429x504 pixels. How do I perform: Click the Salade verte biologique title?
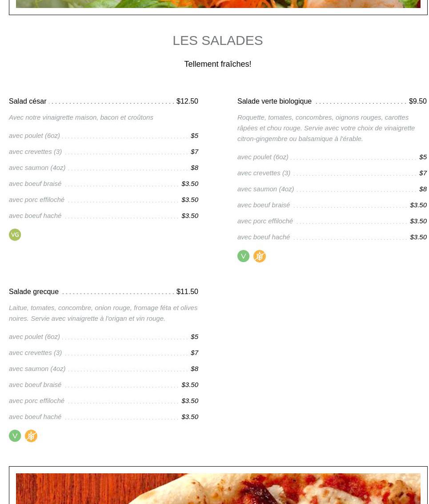point(274,101)
